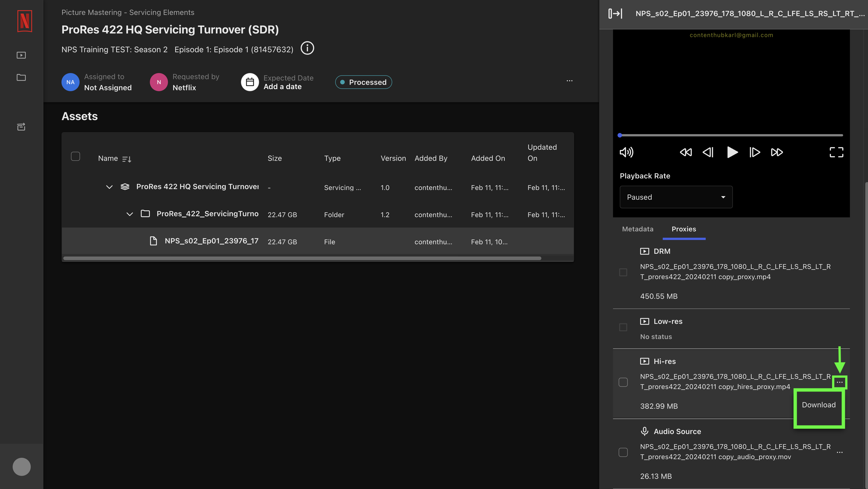Click the ProRes_422_ServicingTurno folder name
This screenshot has height=489, width=868.
pyautogui.click(x=208, y=214)
